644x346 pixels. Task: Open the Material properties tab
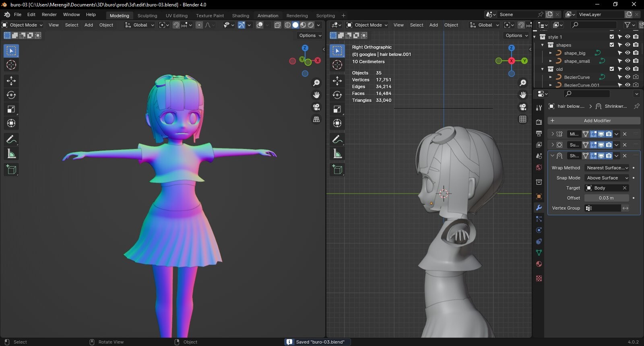click(539, 264)
